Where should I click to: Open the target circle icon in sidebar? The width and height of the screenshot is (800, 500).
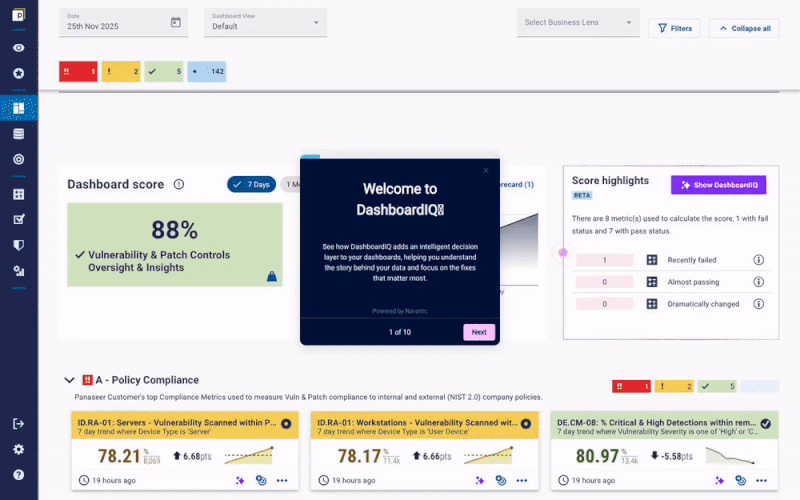[x=19, y=159]
